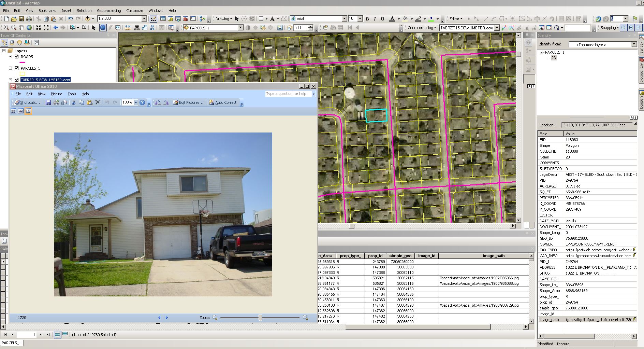Toggle the PARCELS_1 layer checkbox
Image resolution: width=644 pixels, height=349 pixels.
[x=16, y=68]
